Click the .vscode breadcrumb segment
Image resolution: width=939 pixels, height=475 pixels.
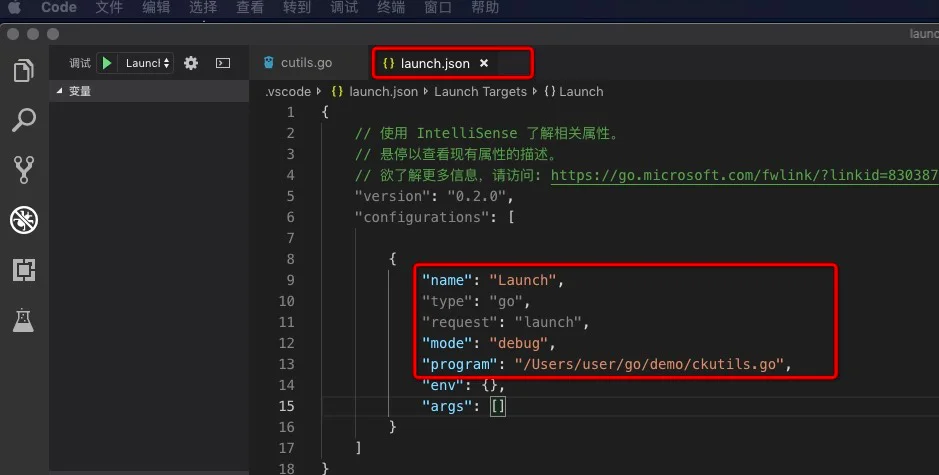(x=287, y=91)
